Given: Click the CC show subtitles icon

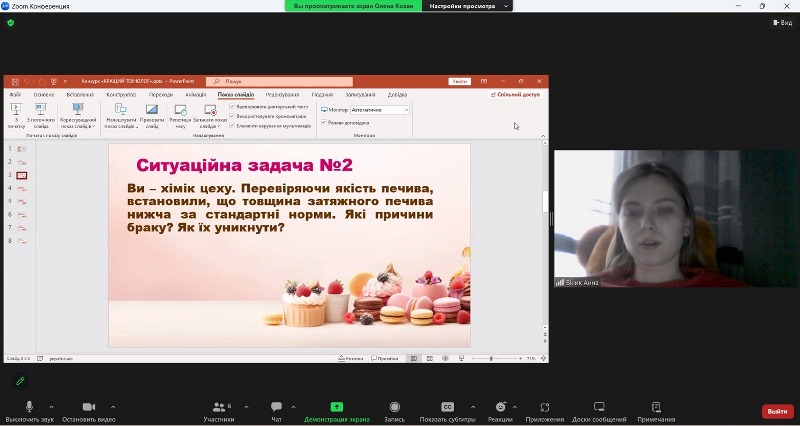Looking at the screenshot, I should click(x=447, y=407).
